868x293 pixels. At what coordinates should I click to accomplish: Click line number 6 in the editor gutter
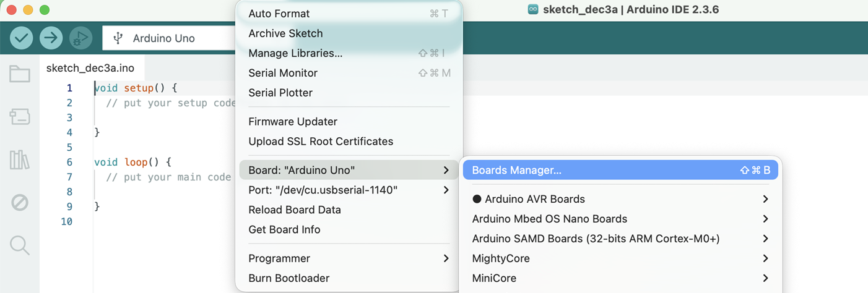(x=69, y=162)
